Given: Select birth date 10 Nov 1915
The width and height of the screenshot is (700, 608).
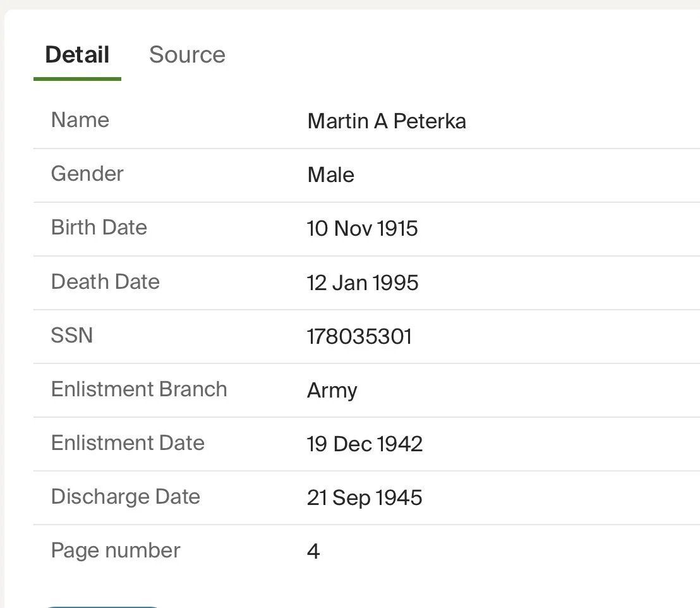Looking at the screenshot, I should (363, 228).
